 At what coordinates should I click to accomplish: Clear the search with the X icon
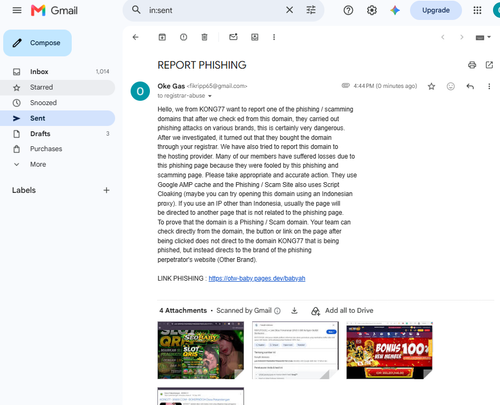pos(289,10)
